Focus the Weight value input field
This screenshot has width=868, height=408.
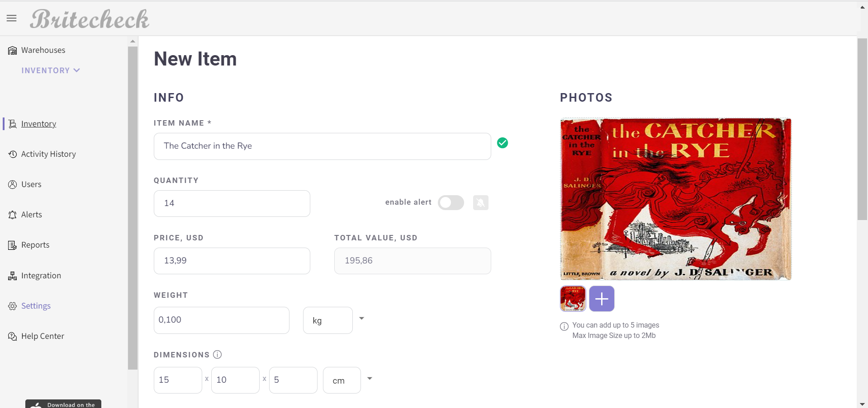[222, 320]
